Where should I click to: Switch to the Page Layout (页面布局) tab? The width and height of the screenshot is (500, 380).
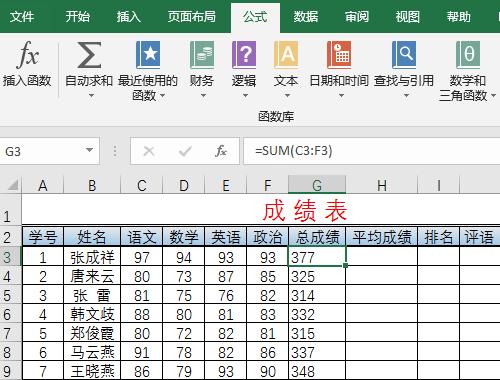tap(192, 16)
